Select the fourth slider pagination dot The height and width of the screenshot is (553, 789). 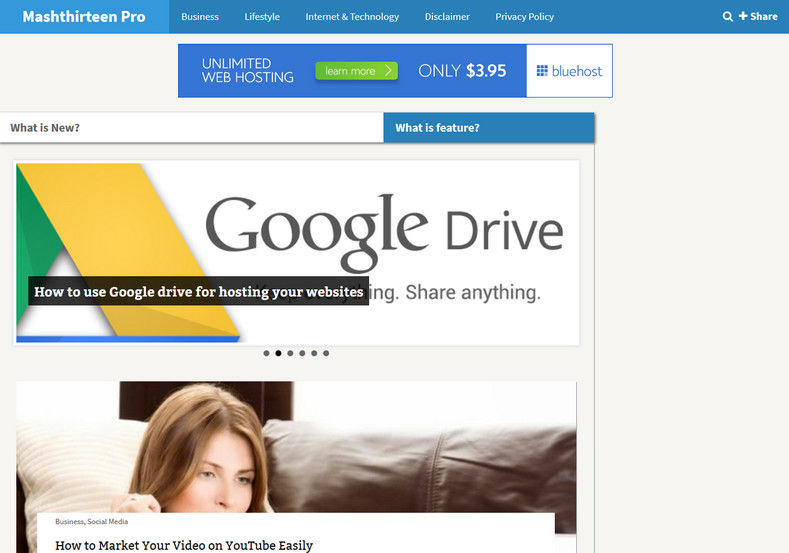[x=302, y=353]
